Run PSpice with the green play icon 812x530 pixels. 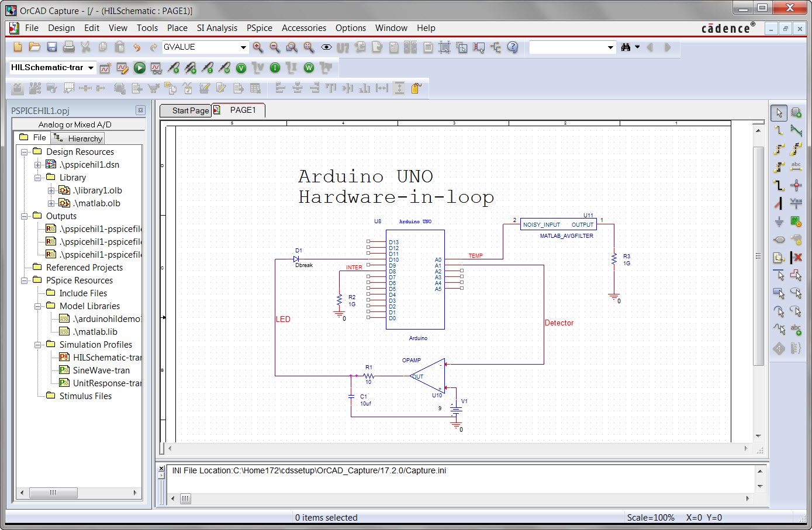[x=139, y=68]
